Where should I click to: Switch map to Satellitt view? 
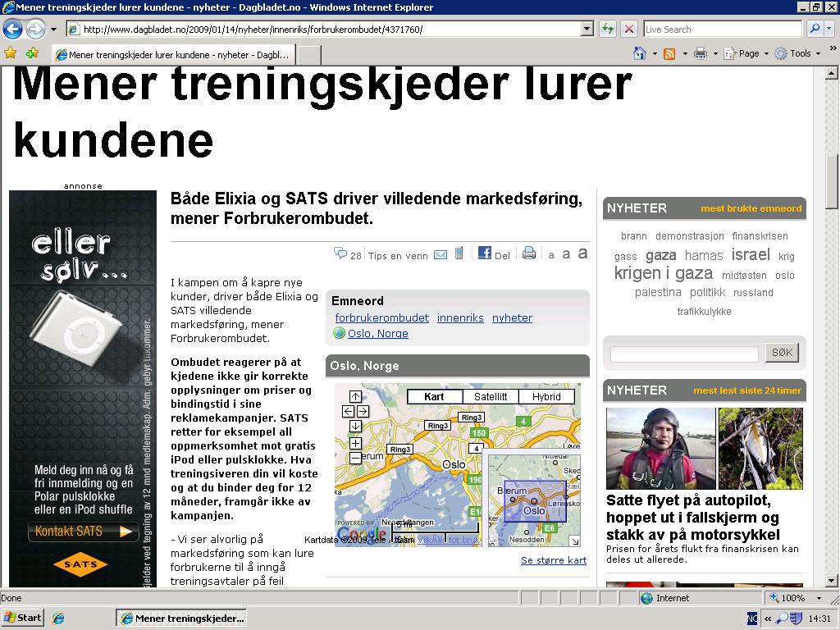[x=491, y=396]
